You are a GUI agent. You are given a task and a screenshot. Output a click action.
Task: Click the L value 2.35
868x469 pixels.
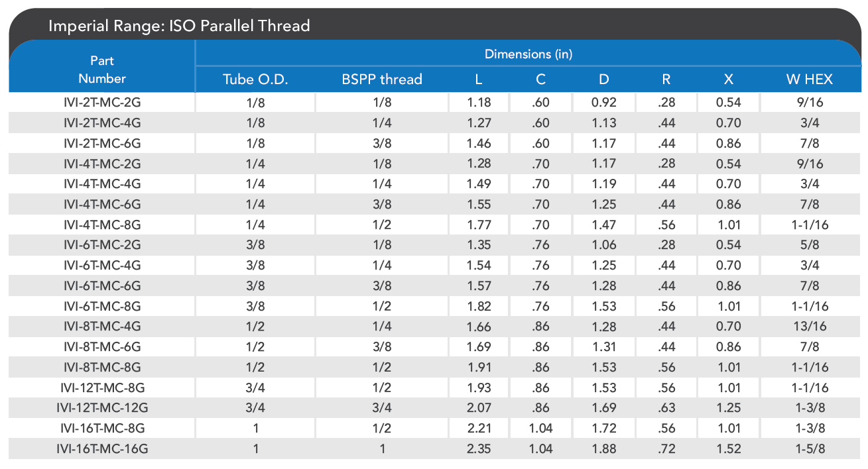[479, 450]
